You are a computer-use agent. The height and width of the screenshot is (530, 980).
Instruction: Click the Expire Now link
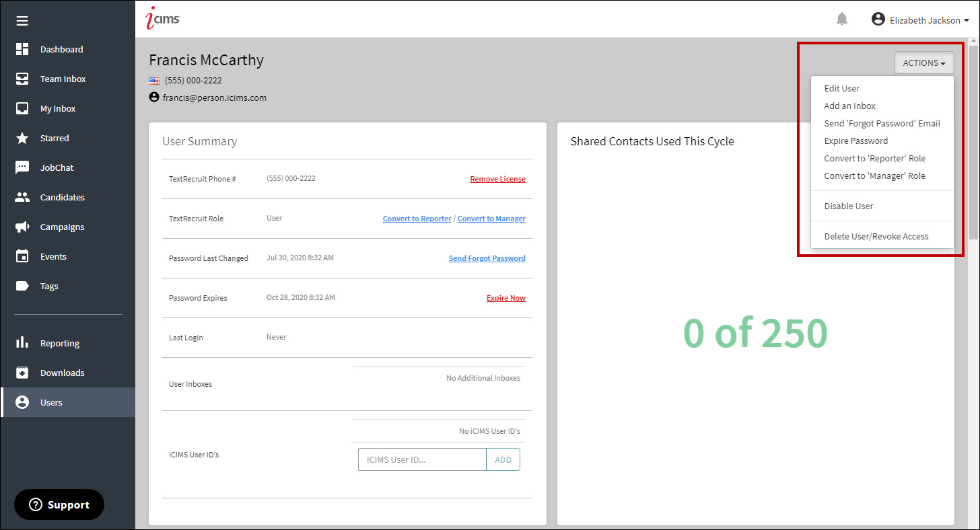pos(505,298)
